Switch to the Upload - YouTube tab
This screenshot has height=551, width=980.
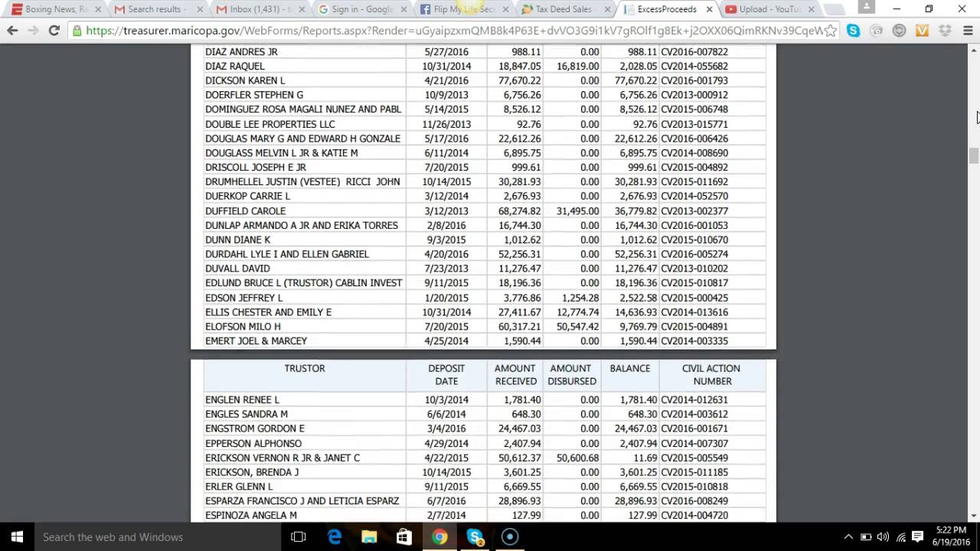coord(769,9)
